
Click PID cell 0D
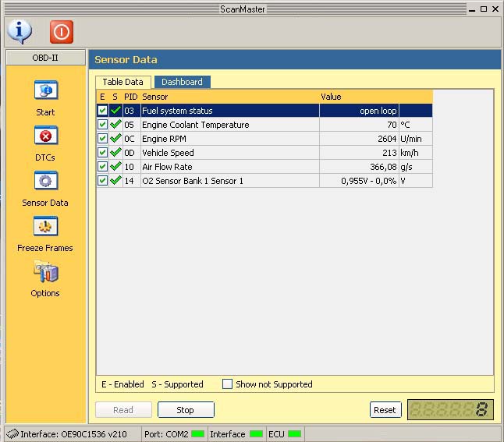click(132, 153)
